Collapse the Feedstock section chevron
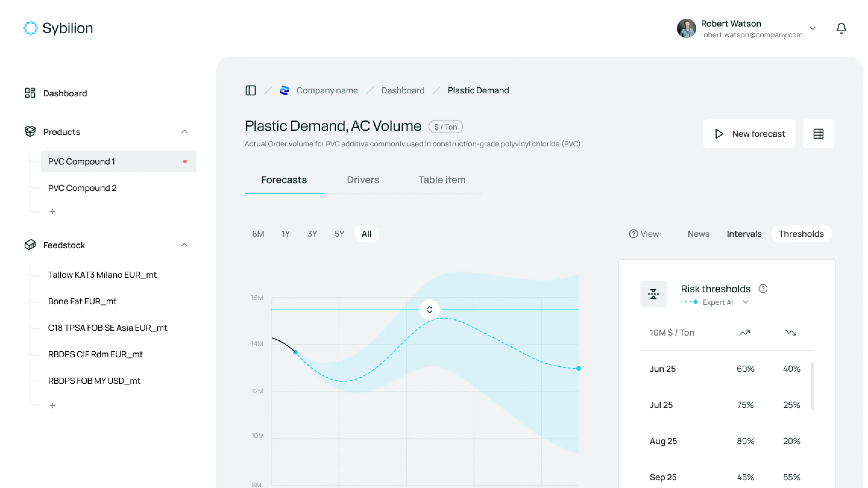This screenshot has height=488, width=868. [x=184, y=245]
